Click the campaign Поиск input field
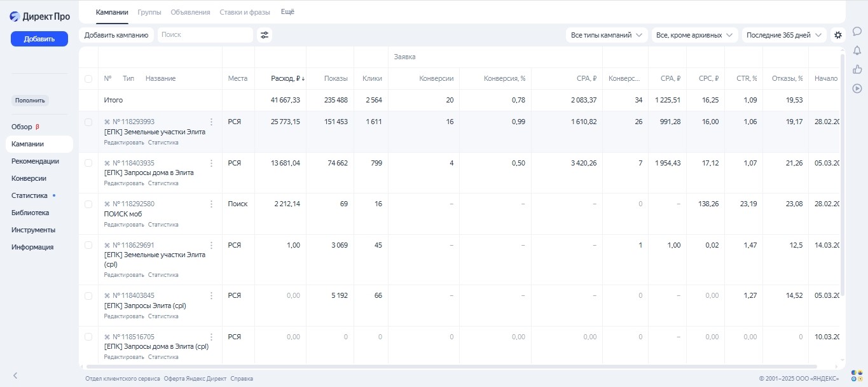Image resolution: width=868 pixels, height=387 pixels. click(x=205, y=35)
